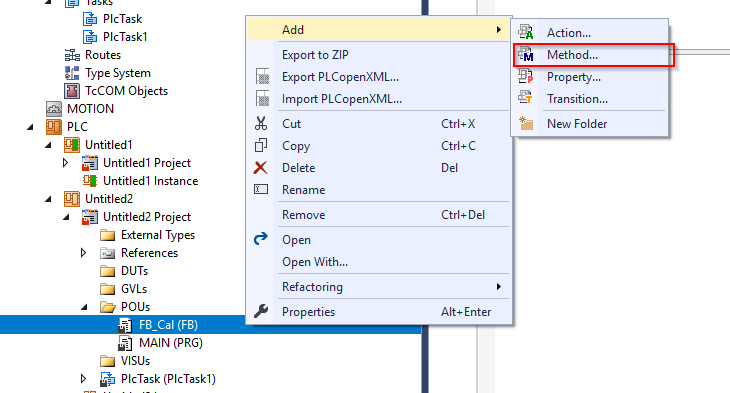Viewport: 730px width, 393px height.
Task: Open the Add context menu entry
Action: [379, 29]
